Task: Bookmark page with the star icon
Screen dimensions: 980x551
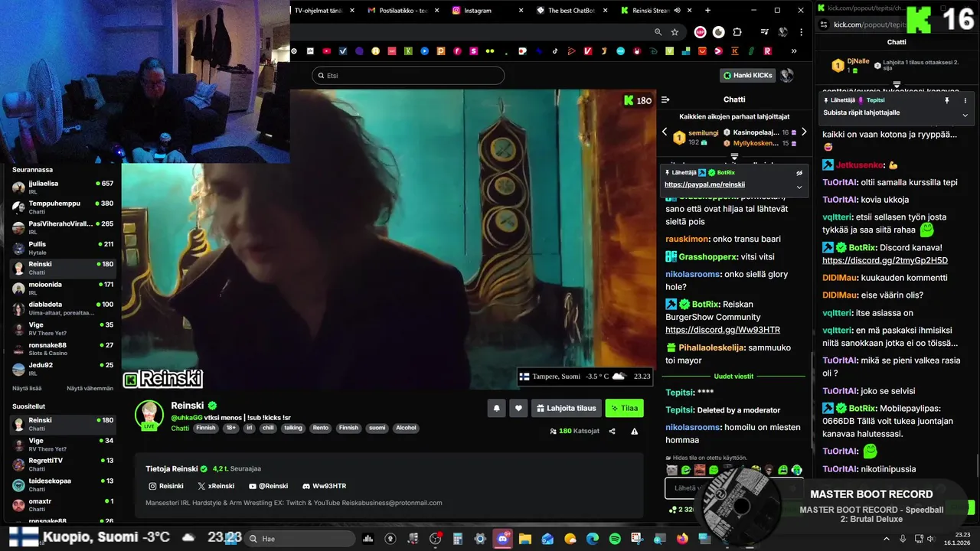Action: [675, 32]
